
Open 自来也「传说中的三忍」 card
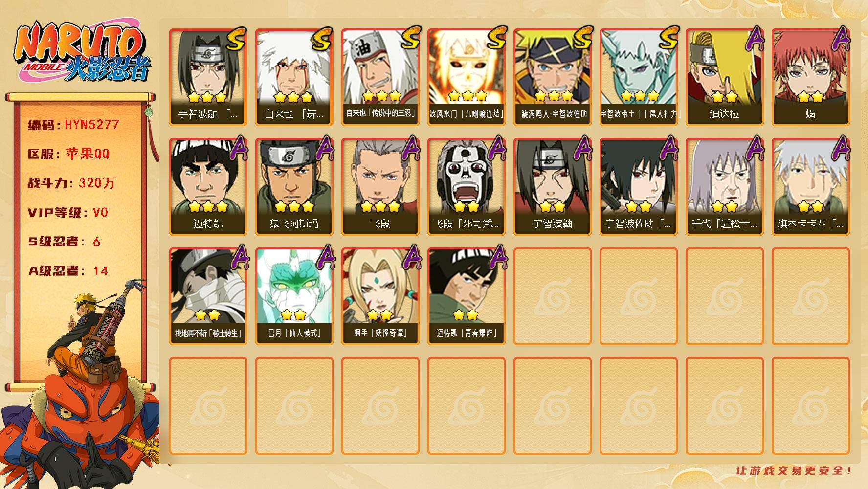pyautogui.click(x=380, y=77)
